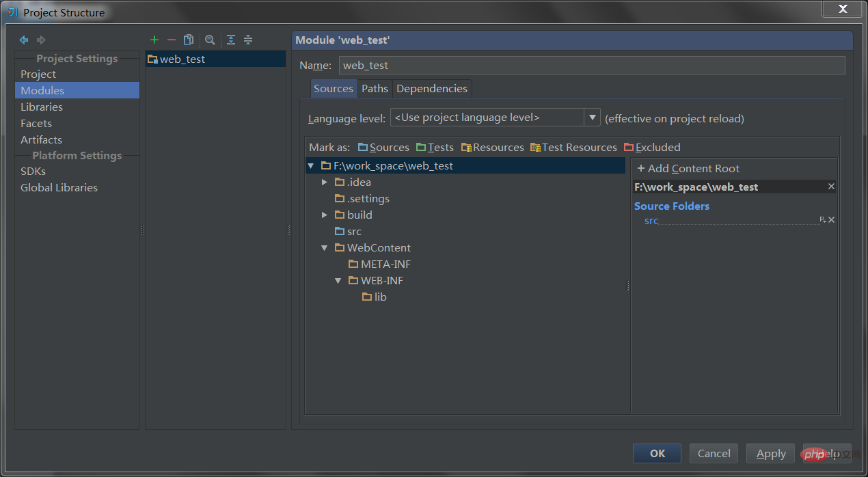Open Libraries settings
The height and width of the screenshot is (477, 868).
(42, 107)
